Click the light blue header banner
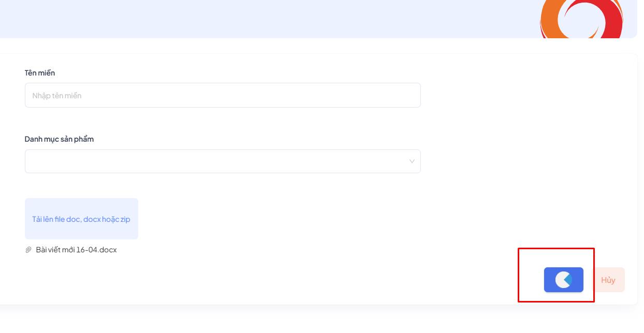This screenshot has height=333, width=644. coord(269,19)
